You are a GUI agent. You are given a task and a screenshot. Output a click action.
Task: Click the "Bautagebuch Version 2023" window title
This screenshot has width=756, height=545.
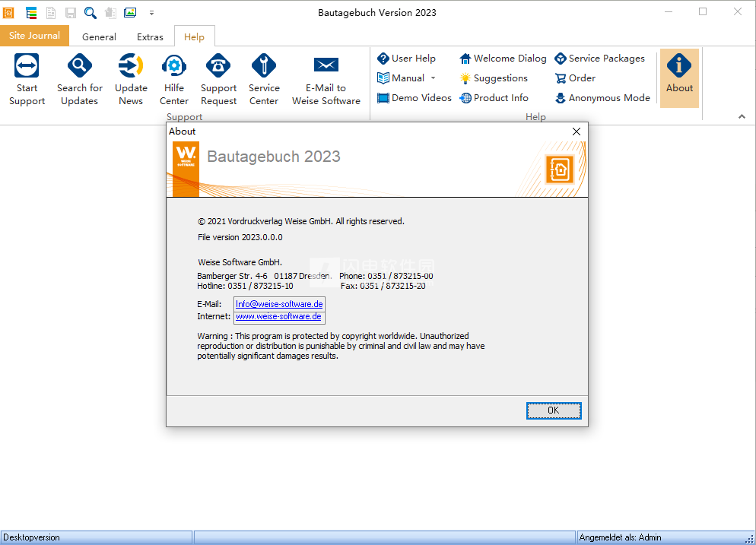click(x=377, y=13)
